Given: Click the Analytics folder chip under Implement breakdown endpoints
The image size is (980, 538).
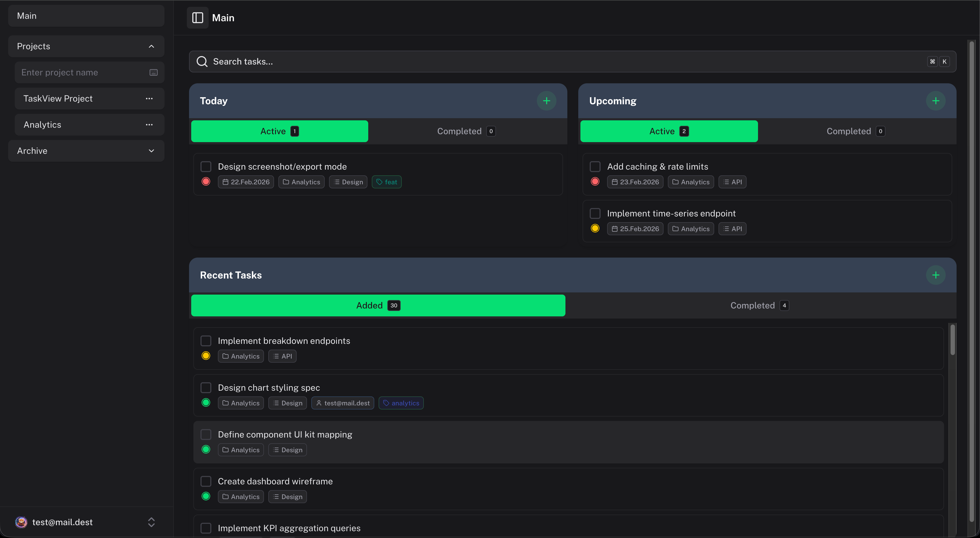Looking at the screenshot, I should point(241,356).
